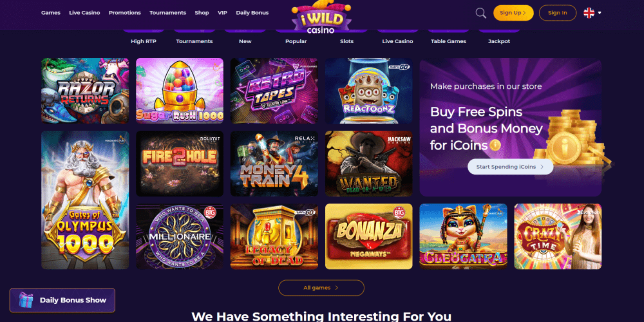Go to the Promotions page

click(125, 13)
